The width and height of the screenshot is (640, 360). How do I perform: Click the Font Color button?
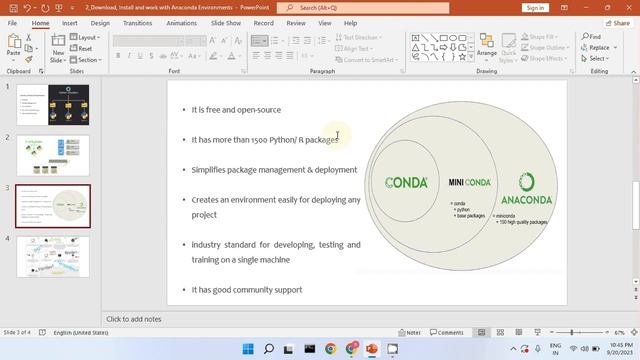pyautogui.click(x=231, y=56)
